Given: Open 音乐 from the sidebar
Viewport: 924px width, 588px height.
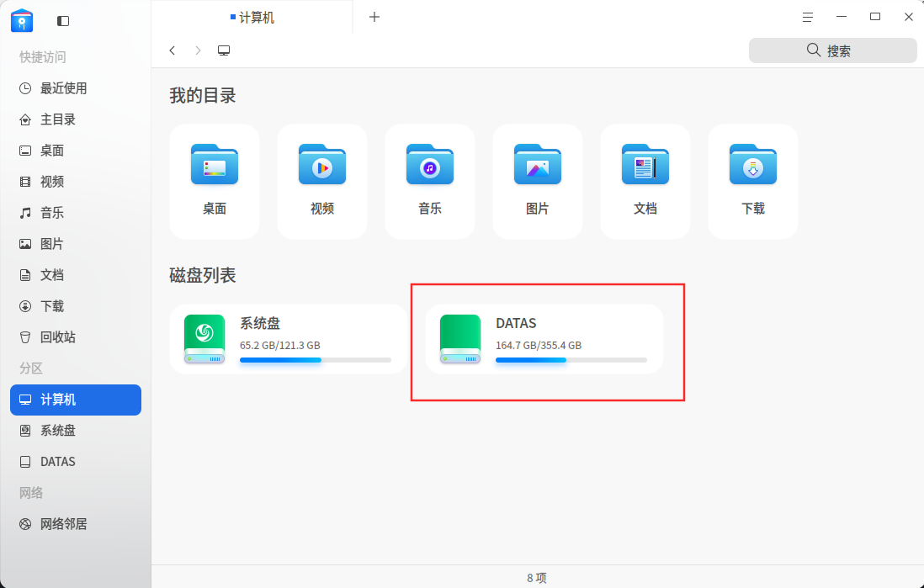Looking at the screenshot, I should (x=76, y=214).
